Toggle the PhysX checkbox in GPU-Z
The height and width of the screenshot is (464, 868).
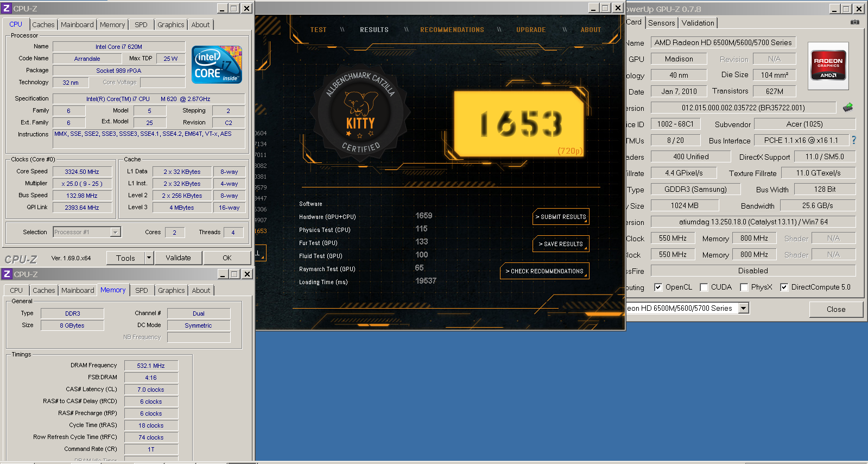[744, 287]
